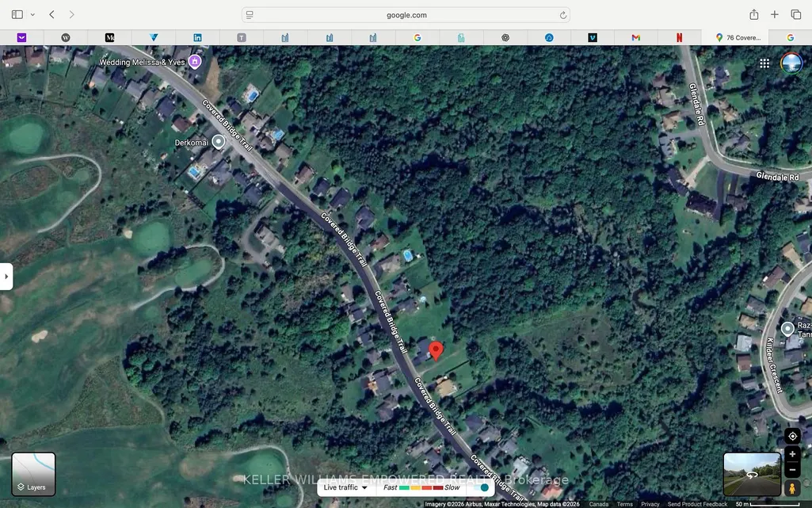Screen dimensions: 812x508
Task: Go back to the previous page
Action: [x=51, y=14]
